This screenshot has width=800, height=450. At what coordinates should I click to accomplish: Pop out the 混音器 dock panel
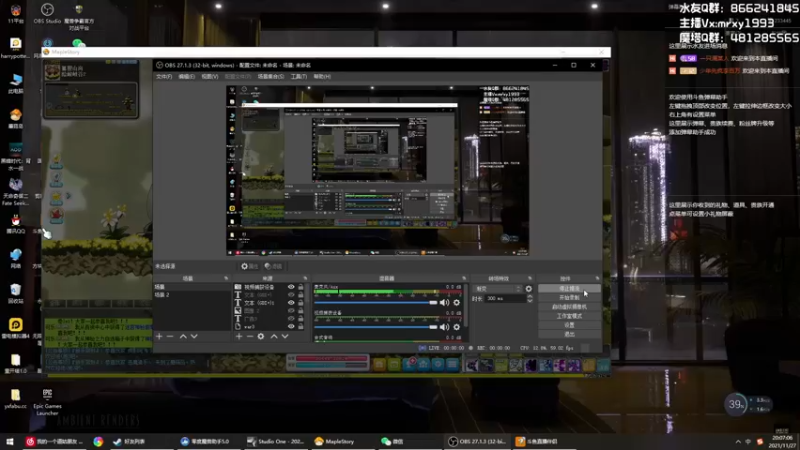[x=464, y=279]
